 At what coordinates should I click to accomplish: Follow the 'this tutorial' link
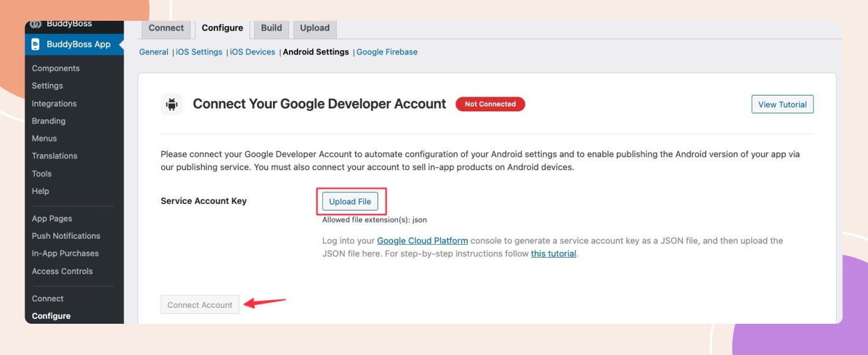point(553,253)
